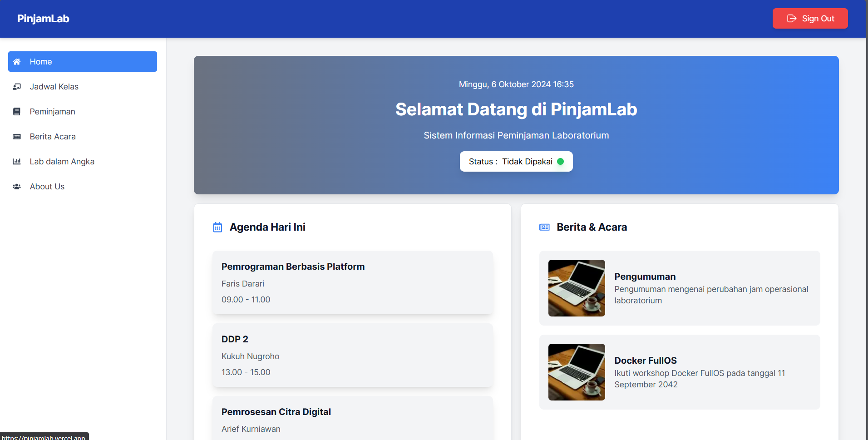Select the Pemrograman Berbasis Platform agenda card
Viewport: 868px width, 440px height.
[352, 282]
